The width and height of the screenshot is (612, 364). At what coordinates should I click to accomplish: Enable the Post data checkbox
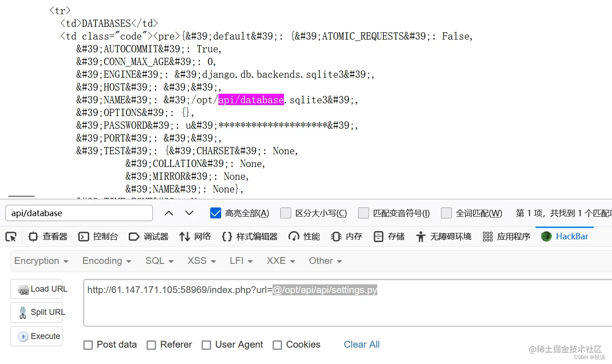coord(88,345)
